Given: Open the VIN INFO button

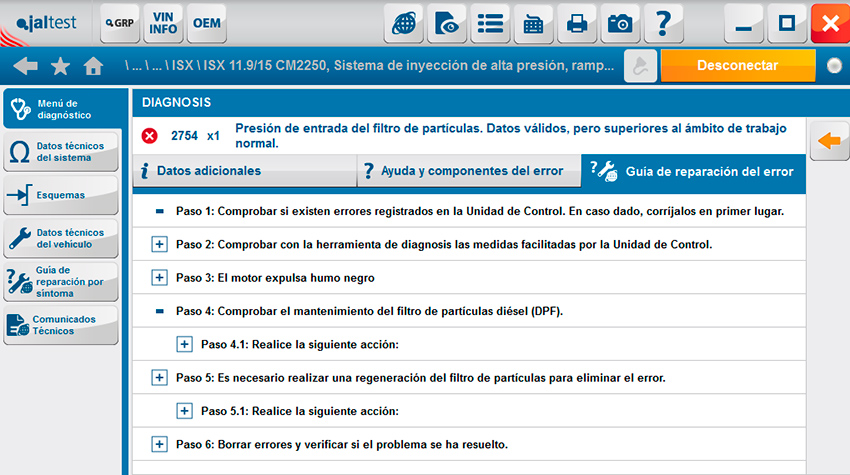Looking at the screenshot, I should 163,23.
